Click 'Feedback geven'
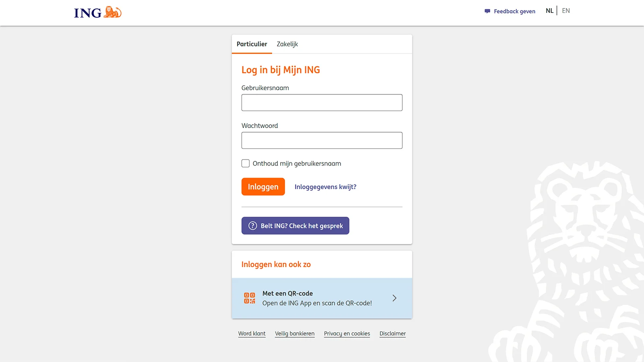This screenshot has height=362, width=644. (514, 11)
